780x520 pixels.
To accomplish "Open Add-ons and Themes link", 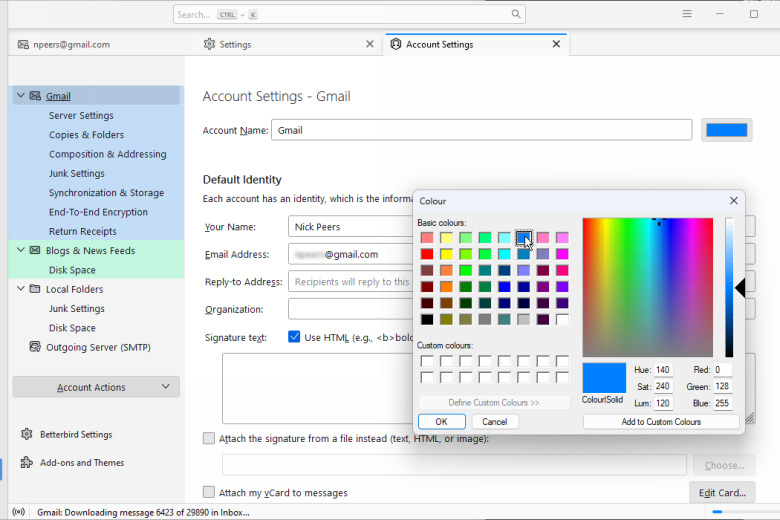I will pos(82,462).
